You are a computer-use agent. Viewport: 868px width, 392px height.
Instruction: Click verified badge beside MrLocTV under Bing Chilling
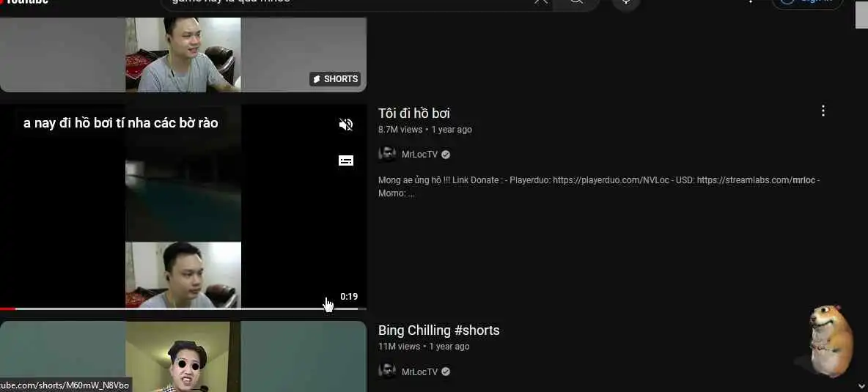(x=446, y=372)
